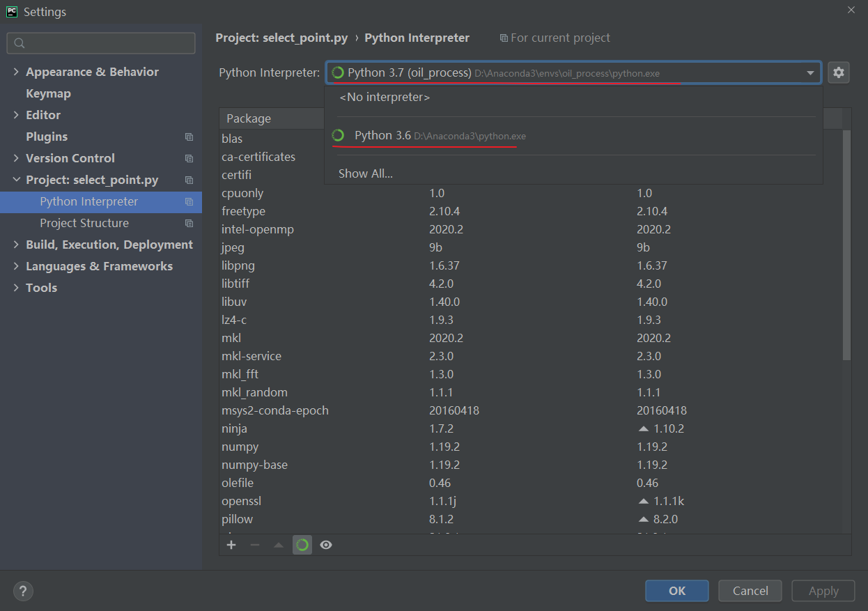Select the olefile package row

[x=531, y=483]
